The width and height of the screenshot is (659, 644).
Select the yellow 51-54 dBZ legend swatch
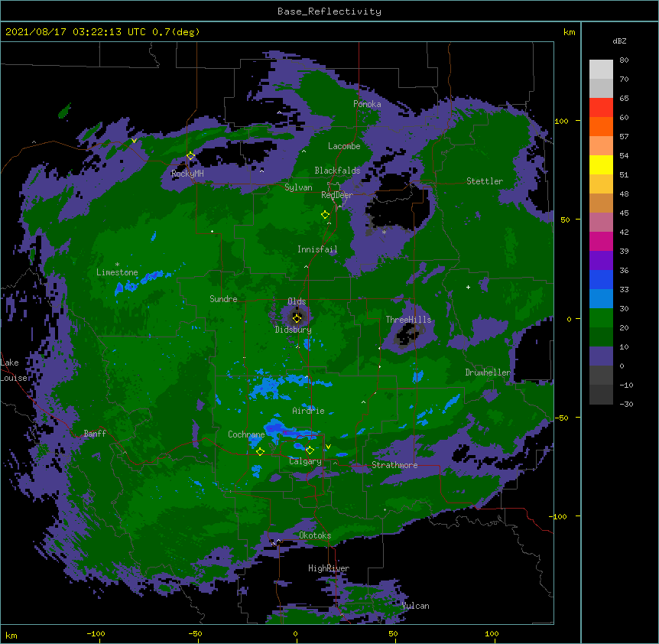click(601, 164)
